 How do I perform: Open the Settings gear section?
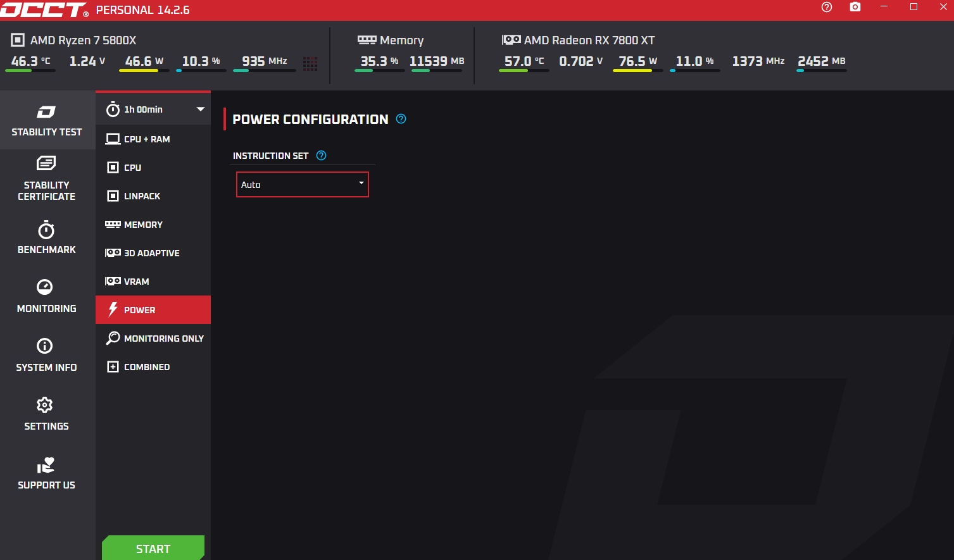[47, 414]
